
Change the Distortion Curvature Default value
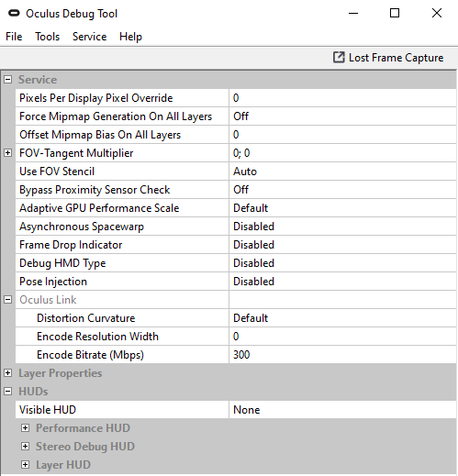click(342, 318)
